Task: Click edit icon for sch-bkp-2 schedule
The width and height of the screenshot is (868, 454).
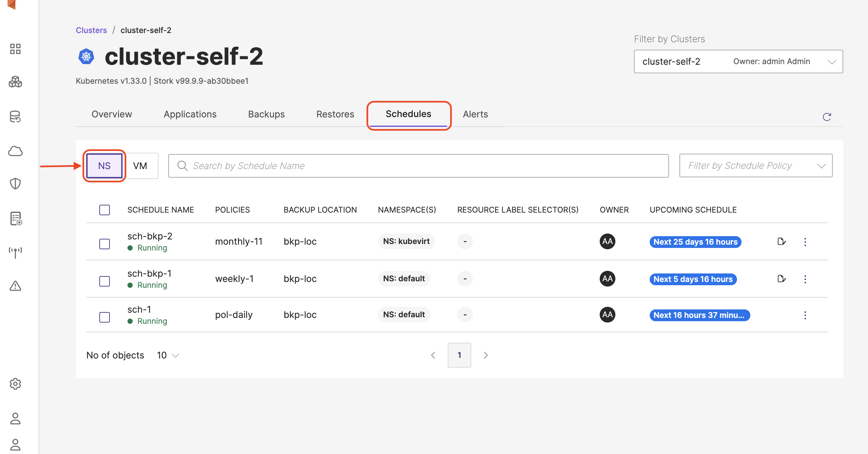Action: (x=781, y=241)
